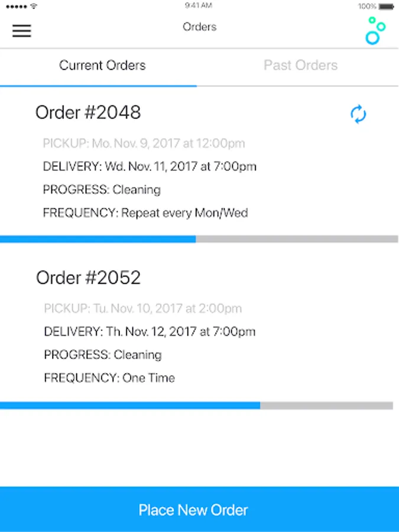The height and width of the screenshot is (532, 399).
Task: Open Order #2052 details
Action: click(x=88, y=278)
